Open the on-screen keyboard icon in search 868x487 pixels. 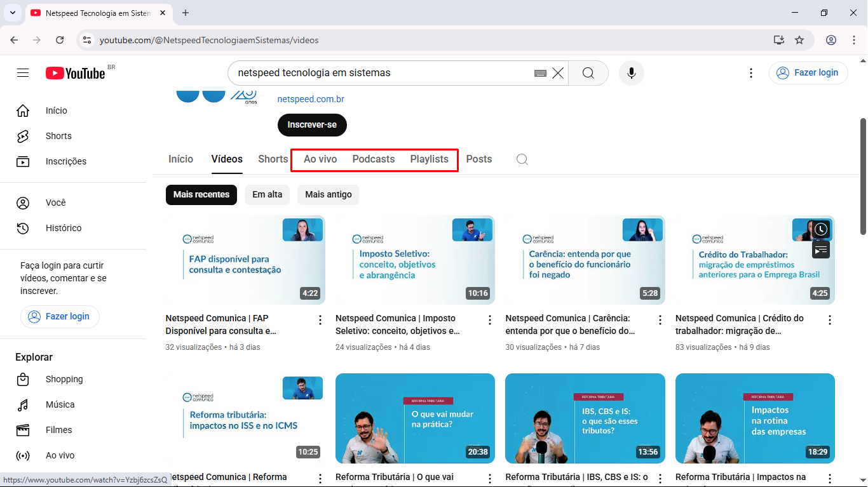(540, 73)
